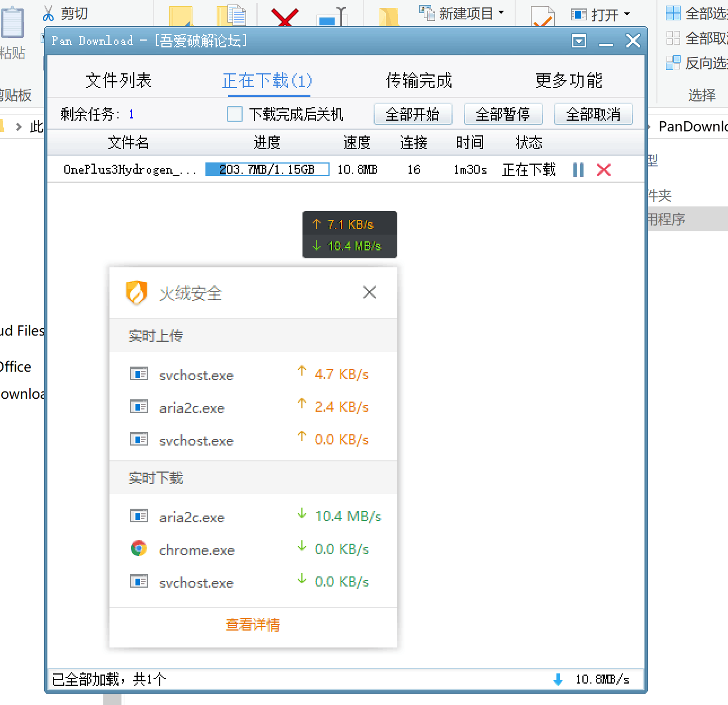Expand the Open dropdown arrow in Explorer
Screen dimensions: 728x705
pyautogui.click(x=627, y=14)
